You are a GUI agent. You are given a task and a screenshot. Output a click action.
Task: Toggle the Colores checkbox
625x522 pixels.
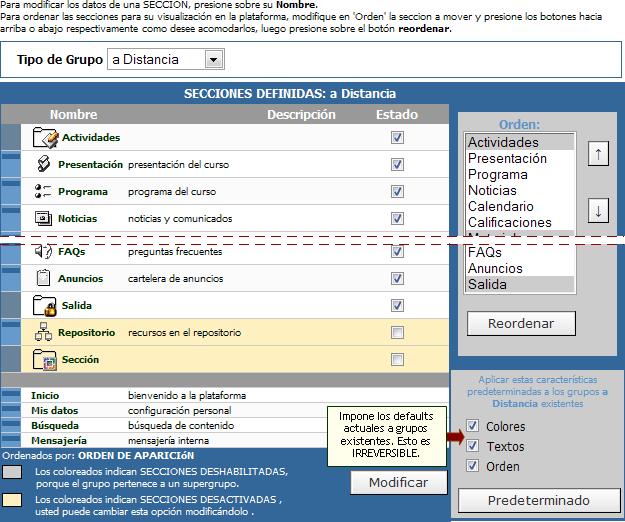coord(472,426)
